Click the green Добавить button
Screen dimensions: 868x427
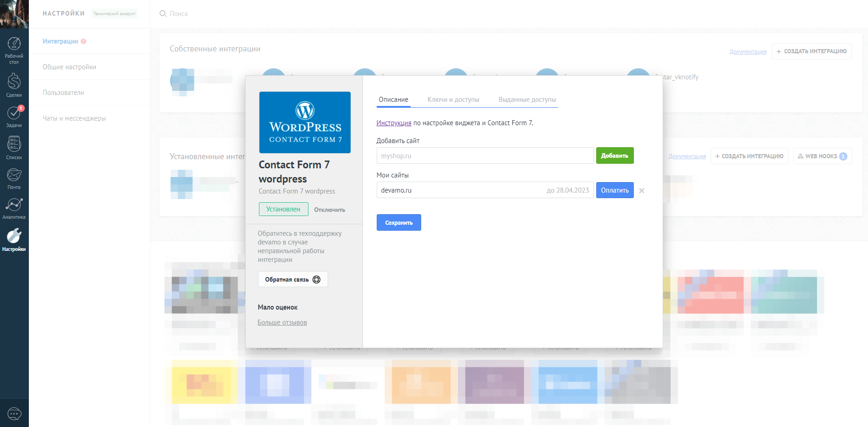[615, 156]
